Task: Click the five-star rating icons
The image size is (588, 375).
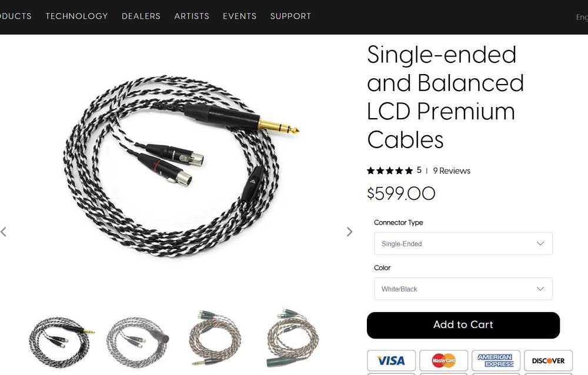Action: (390, 171)
